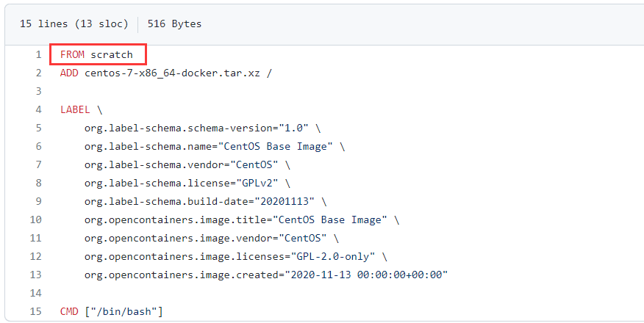The width and height of the screenshot is (644, 323).
Task: Click the "/bin/bash" command string
Action: click(x=124, y=312)
